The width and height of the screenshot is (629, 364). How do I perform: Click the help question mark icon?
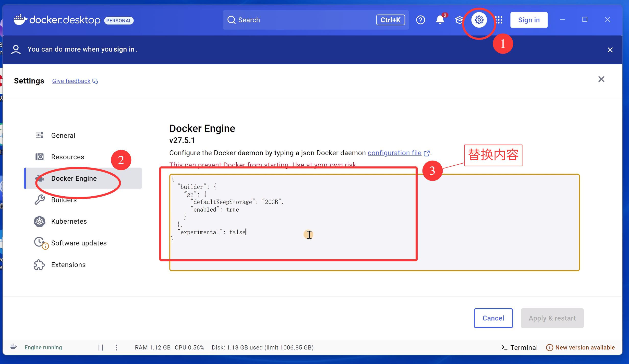(420, 20)
